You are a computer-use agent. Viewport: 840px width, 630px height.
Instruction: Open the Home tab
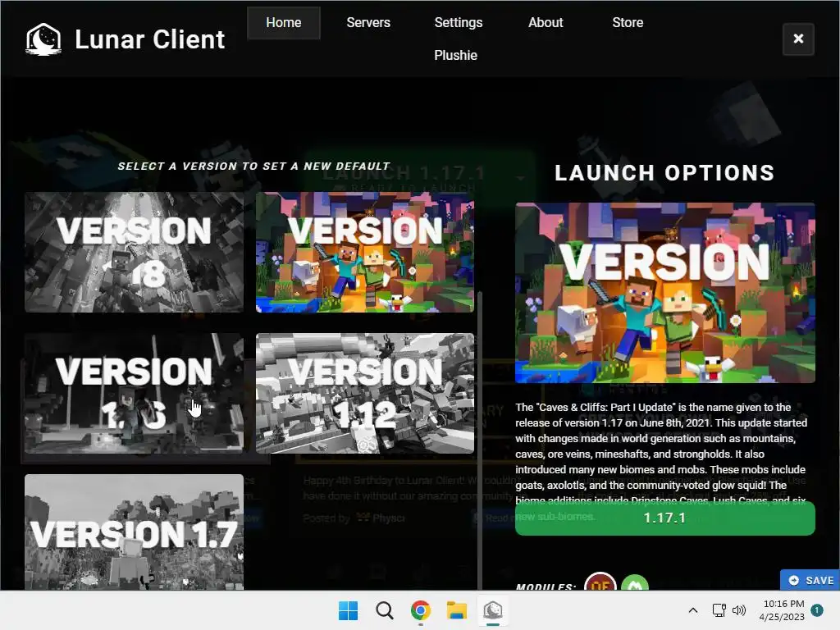[x=283, y=22]
